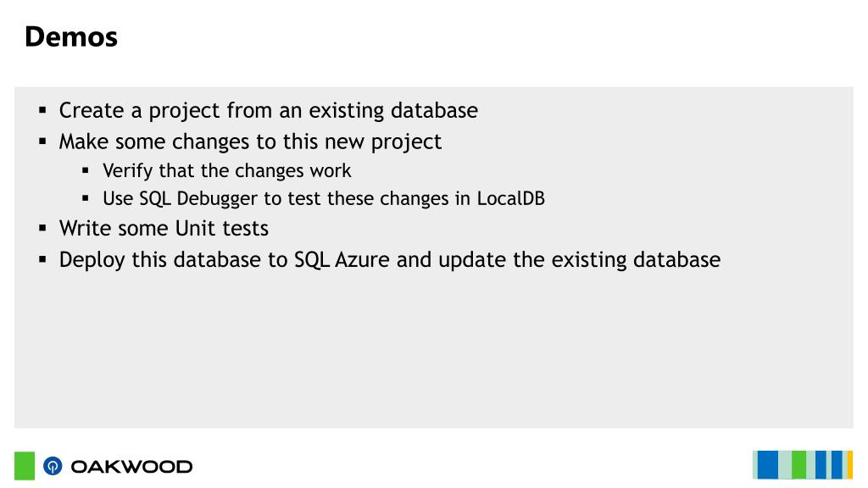
Task: Click the bullet before 'Create a project'
Action: (x=42, y=110)
